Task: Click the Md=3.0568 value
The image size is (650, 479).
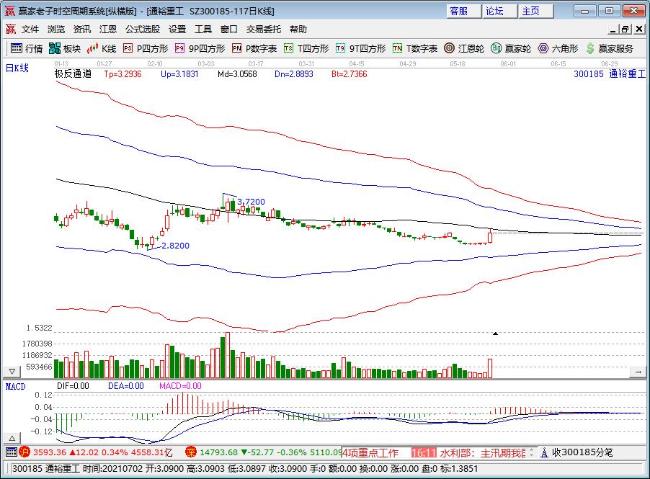Action: 237,74
